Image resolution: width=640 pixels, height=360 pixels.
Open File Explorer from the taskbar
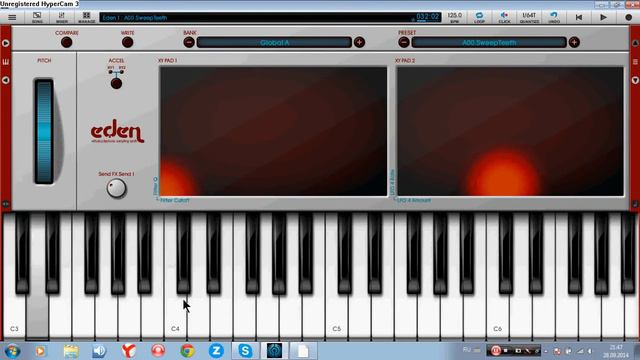pos(71,351)
